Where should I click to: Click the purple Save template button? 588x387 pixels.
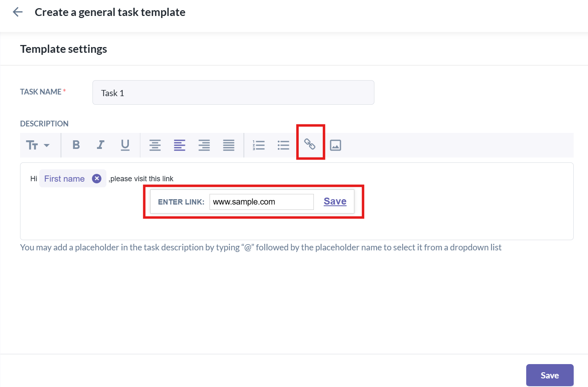click(x=550, y=375)
